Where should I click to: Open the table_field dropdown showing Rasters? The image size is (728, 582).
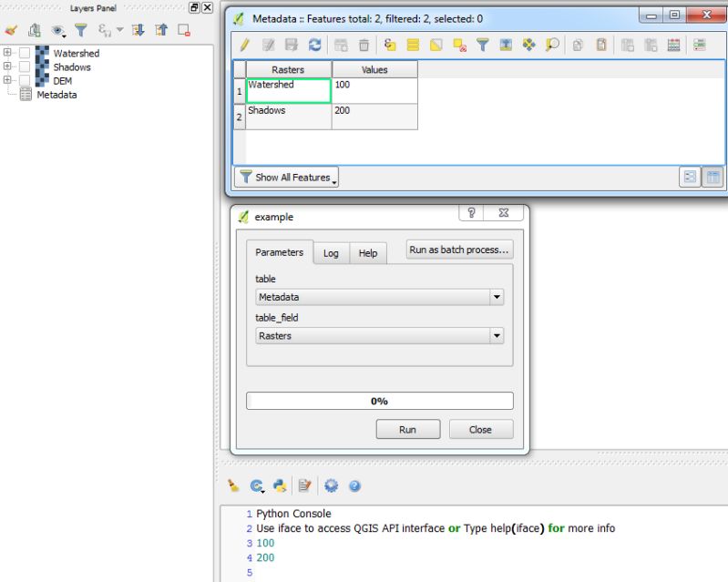coord(379,335)
